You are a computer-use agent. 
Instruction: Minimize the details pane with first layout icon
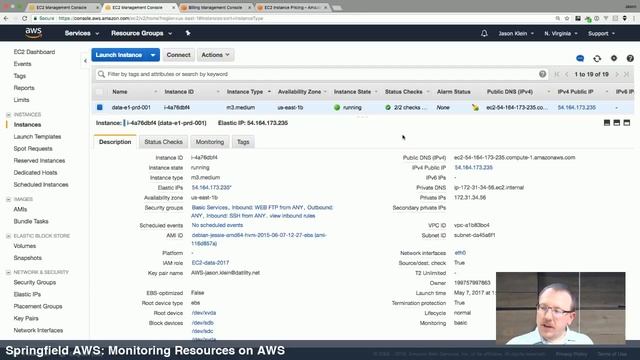pyautogui.click(x=607, y=122)
